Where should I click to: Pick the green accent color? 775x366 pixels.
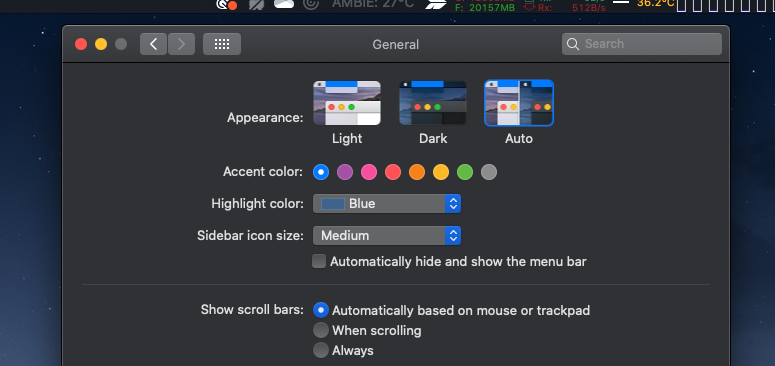465,172
